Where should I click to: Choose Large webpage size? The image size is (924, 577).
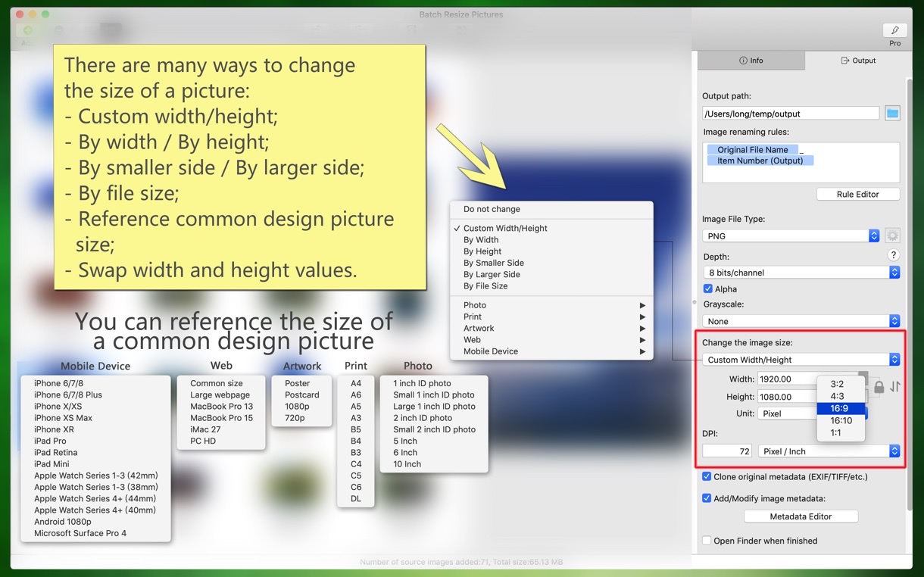point(220,395)
